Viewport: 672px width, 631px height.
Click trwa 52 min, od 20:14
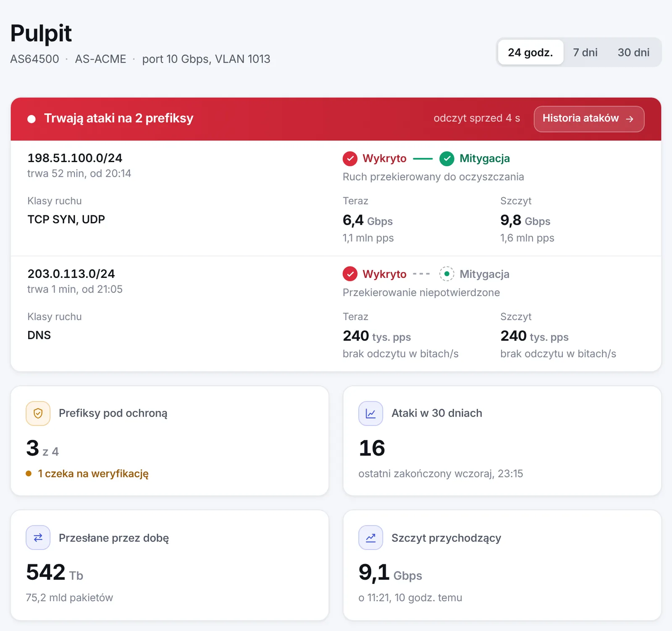(x=79, y=173)
